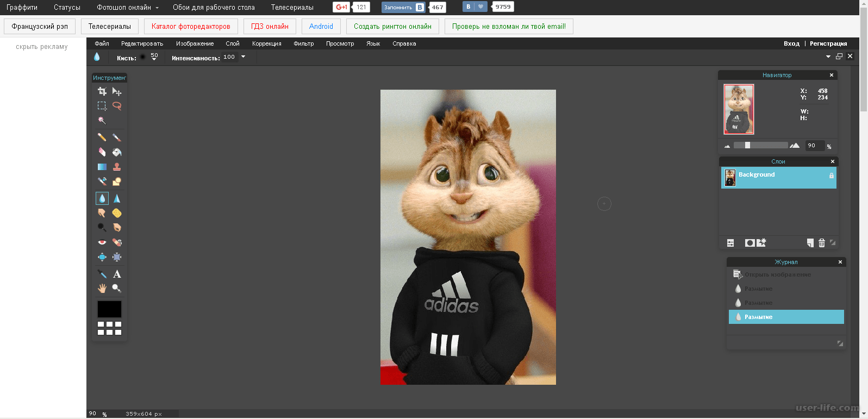This screenshot has width=868, height=419.
Task: Open the brush picker dropdown
Action: pyautogui.click(x=154, y=57)
